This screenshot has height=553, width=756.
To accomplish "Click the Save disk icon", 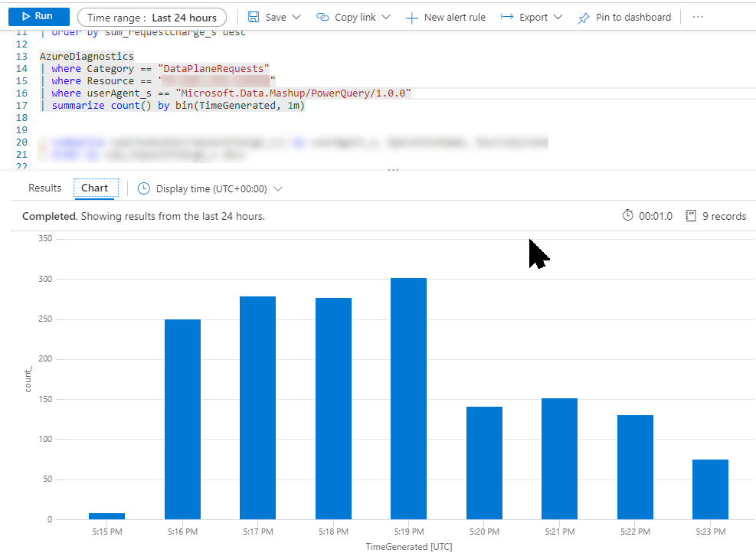I will click(254, 17).
